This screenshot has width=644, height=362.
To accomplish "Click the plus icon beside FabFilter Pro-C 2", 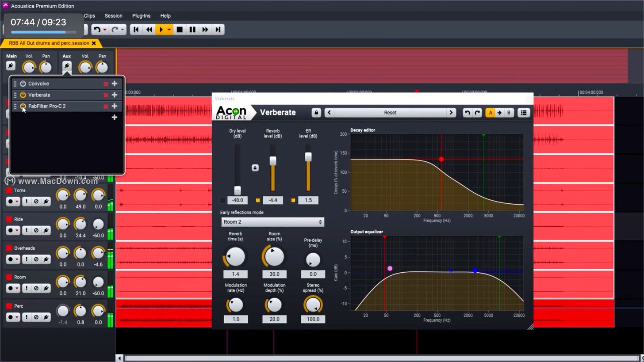I will (115, 106).
